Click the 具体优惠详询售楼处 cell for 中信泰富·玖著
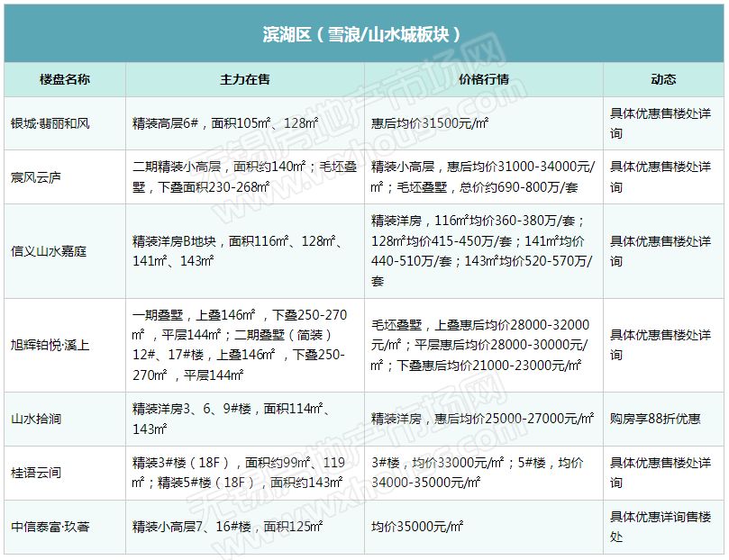729x560 pixels. tap(661, 527)
